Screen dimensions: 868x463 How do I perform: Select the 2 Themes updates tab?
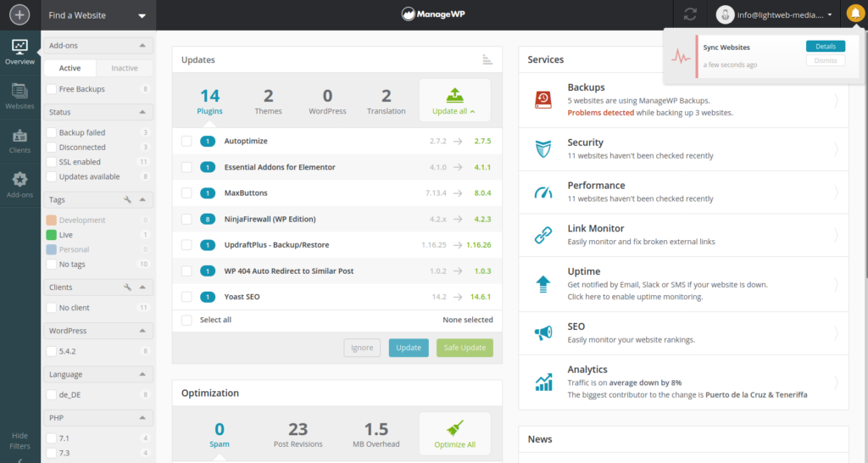coord(269,102)
